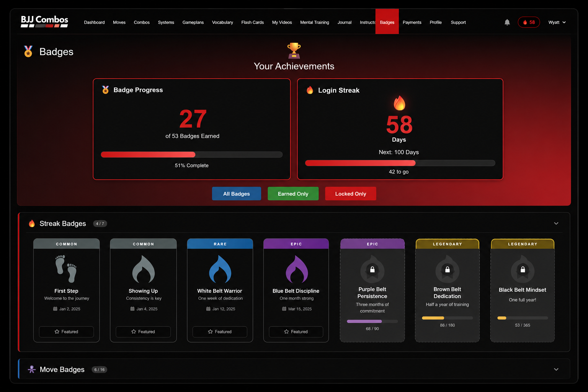
Task: Open the Journal page
Action: (x=344, y=22)
